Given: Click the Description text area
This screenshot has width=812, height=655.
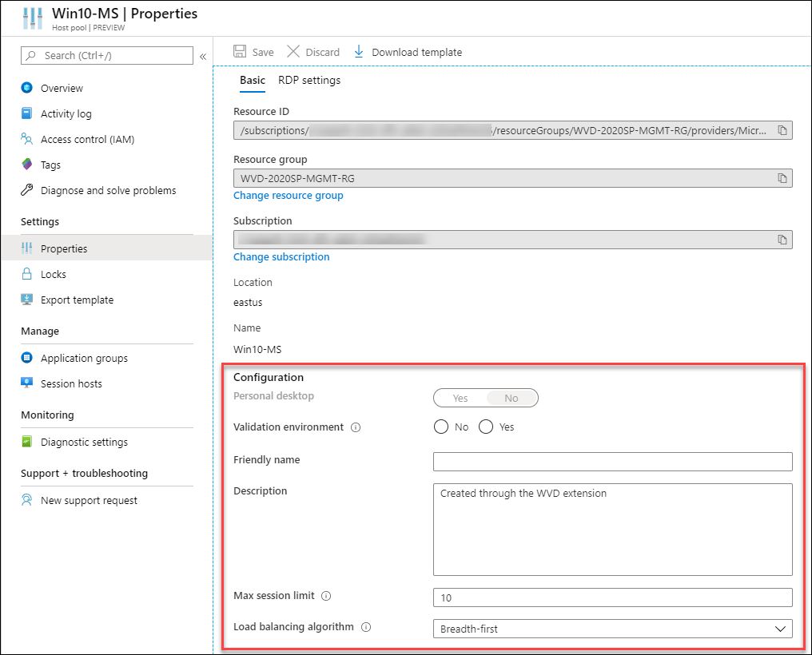Looking at the screenshot, I should click(x=613, y=530).
